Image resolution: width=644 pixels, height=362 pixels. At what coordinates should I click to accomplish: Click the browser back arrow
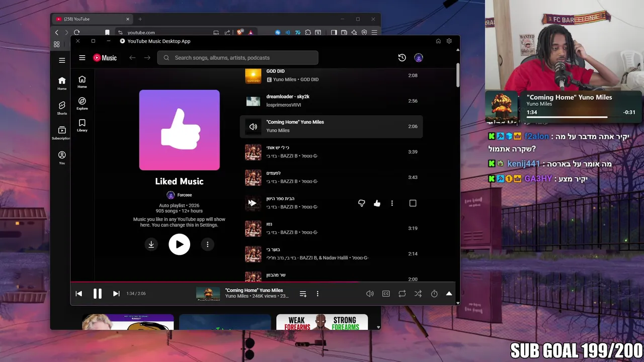(x=56, y=32)
